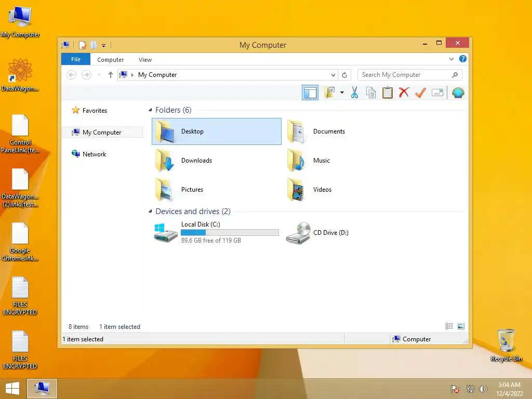
Task: Open the address bar history dropdown
Action: coord(333,75)
